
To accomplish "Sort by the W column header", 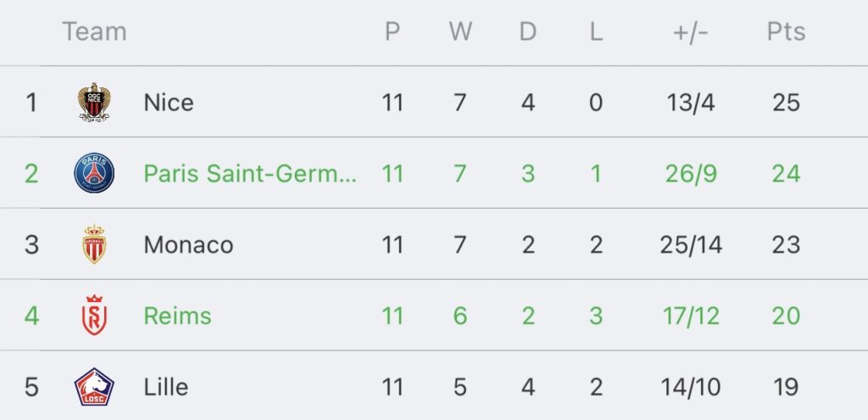I will (460, 31).
